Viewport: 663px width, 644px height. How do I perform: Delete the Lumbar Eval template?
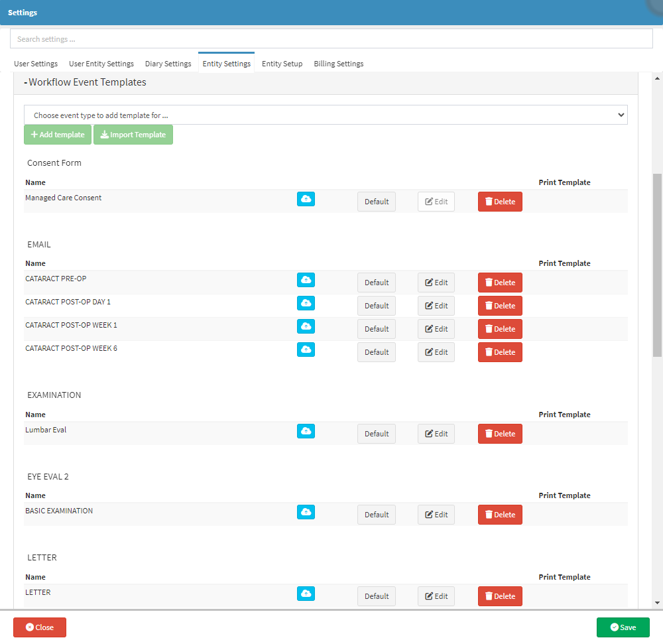pyautogui.click(x=500, y=434)
